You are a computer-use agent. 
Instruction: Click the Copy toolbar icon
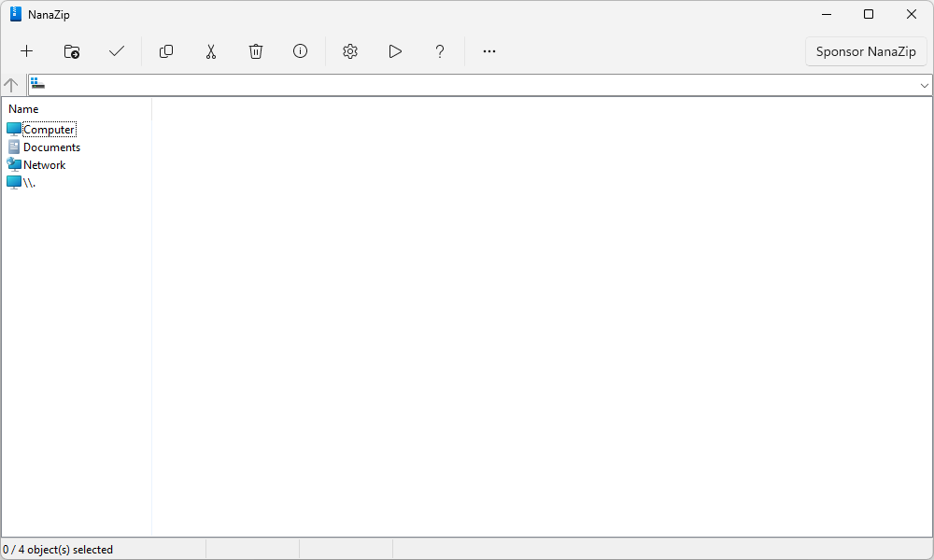click(x=166, y=51)
